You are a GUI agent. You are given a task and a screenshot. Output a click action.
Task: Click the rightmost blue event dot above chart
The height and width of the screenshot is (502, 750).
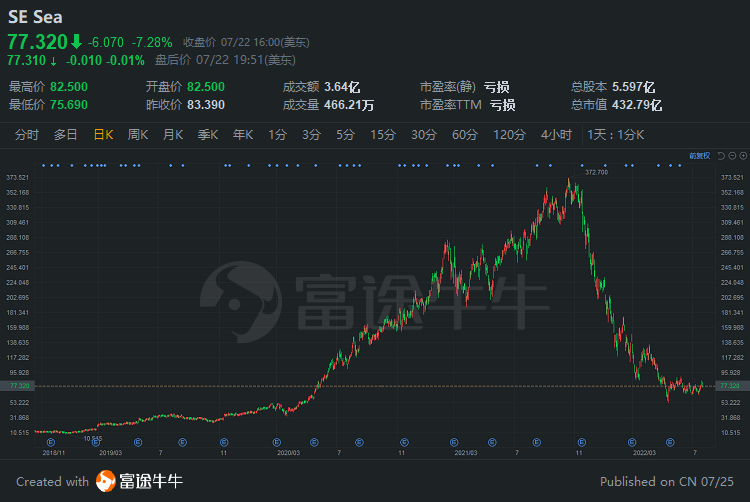[x=680, y=165]
